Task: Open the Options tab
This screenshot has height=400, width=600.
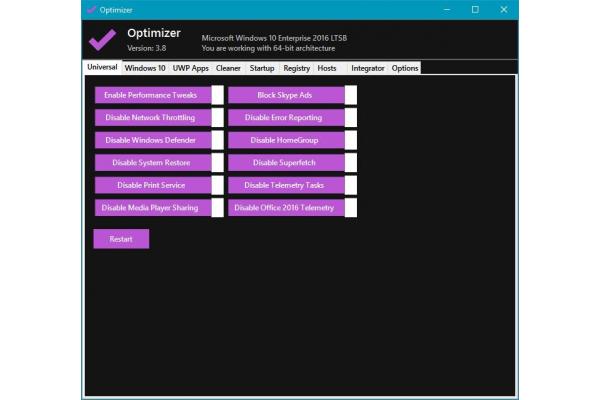Action: 405,68
